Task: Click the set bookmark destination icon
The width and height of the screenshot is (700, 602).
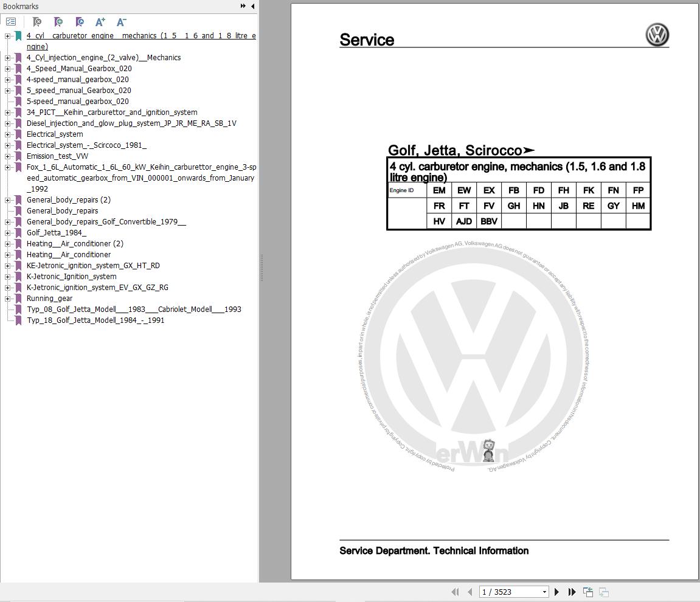Action: click(80, 22)
